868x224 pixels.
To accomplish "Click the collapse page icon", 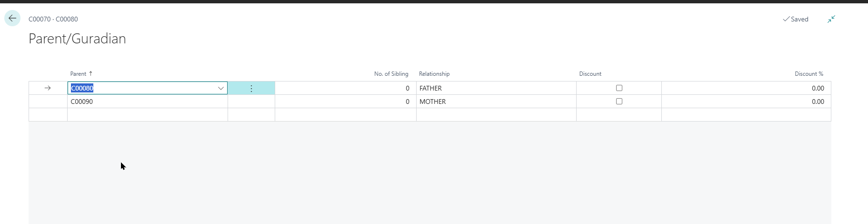I will pos(831,19).
